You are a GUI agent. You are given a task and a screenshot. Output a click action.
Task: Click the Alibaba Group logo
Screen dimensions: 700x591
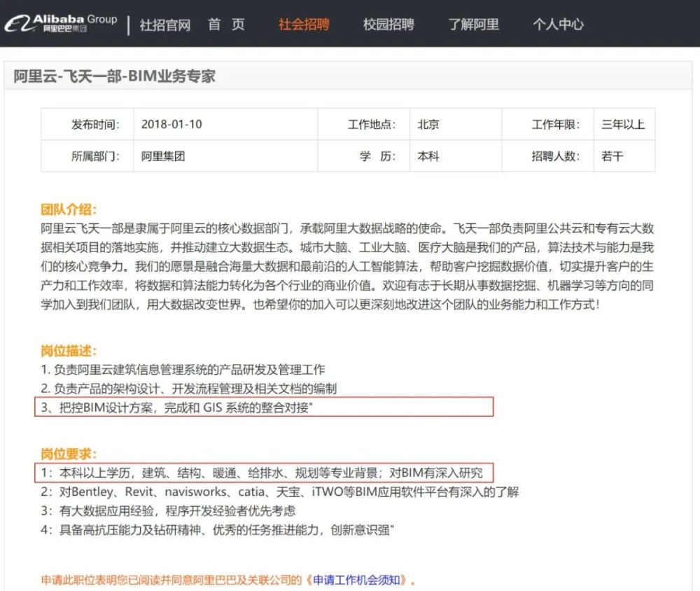(61, 24)
